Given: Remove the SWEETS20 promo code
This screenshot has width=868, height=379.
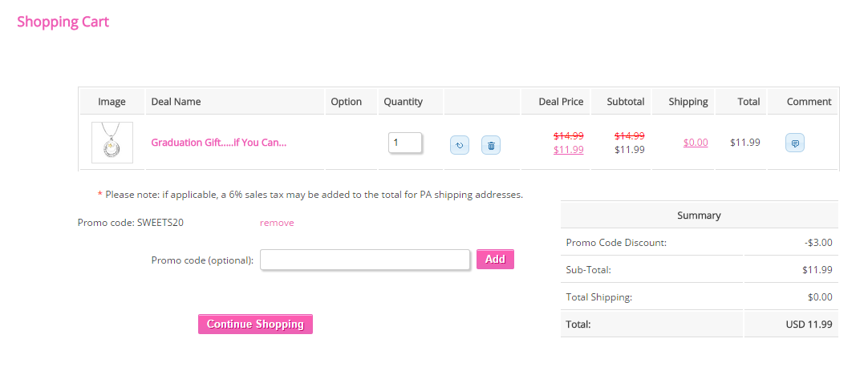Looking at the screenshot, I should 277,223.
